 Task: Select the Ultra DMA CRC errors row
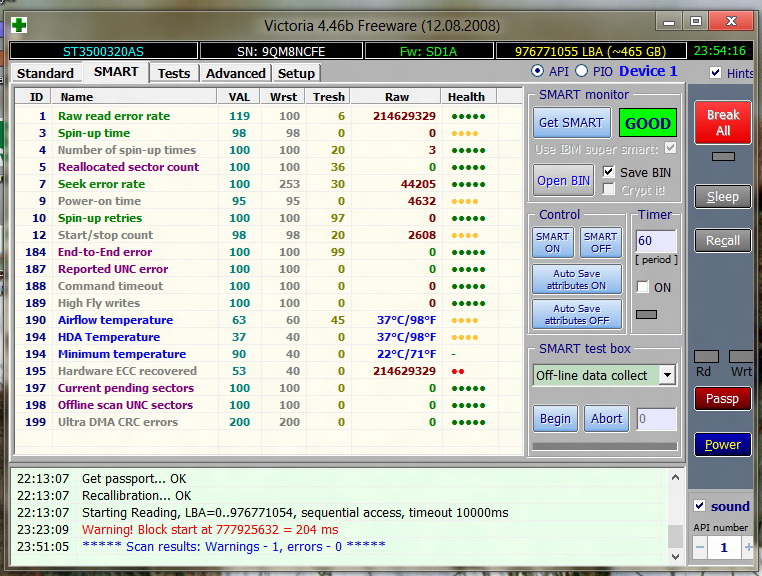[x=269, y=422]
